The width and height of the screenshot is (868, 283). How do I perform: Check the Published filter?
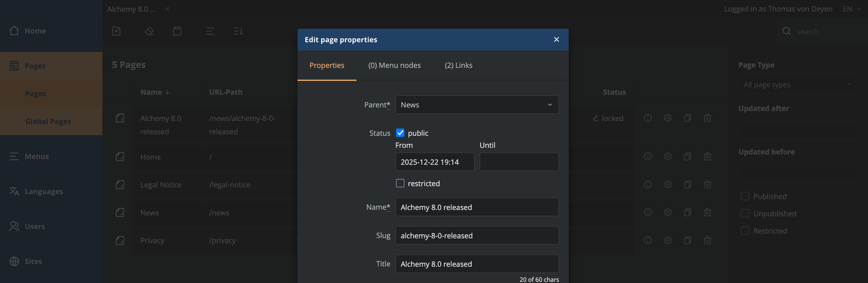coord(745,196)
